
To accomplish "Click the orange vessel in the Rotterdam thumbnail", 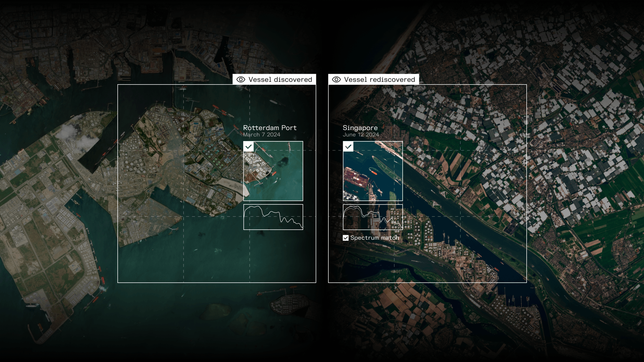I will click(x=274, y=174).
